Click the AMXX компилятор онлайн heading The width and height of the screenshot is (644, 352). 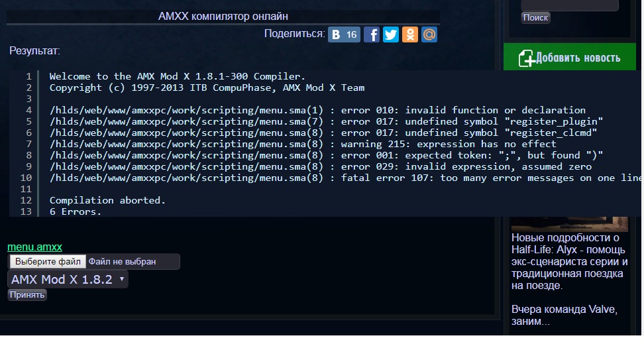click(223, 17)
